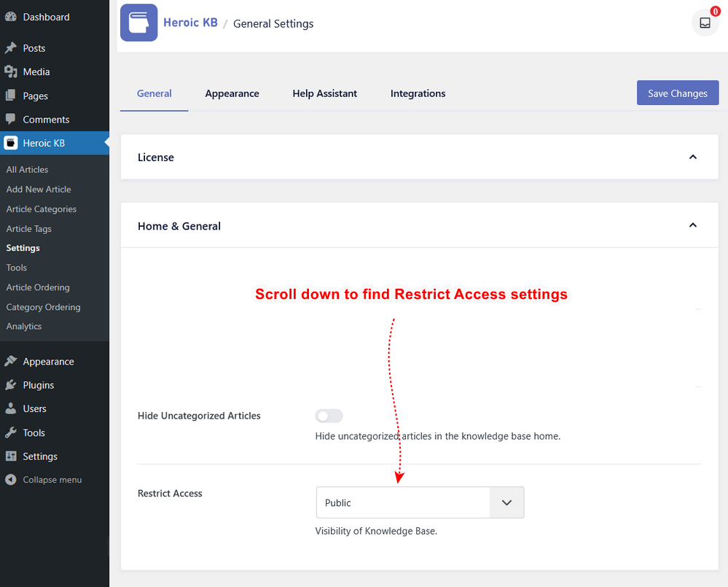Click the Hide Uncategorized Articles label
The height and width of the screenshot is (587, 728).
tap(199, 416)
